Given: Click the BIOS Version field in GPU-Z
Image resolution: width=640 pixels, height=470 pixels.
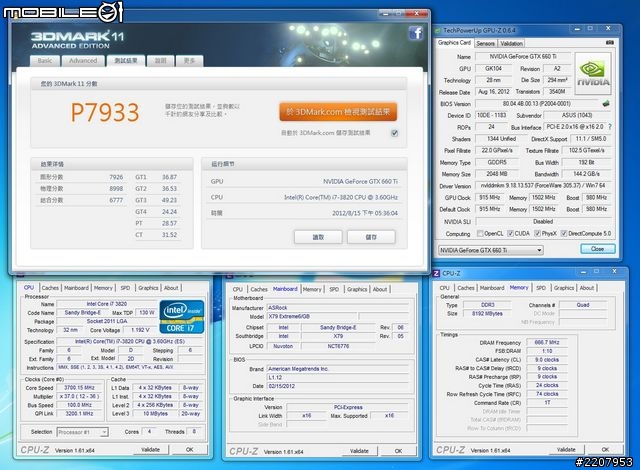Looking at the screenshot, I should point(538,104).
